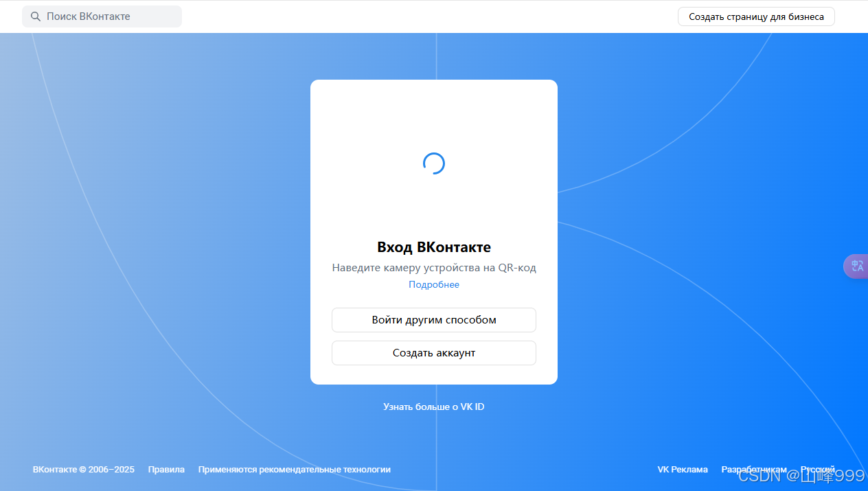Click text Наведите камеру устройства на QR-код
Viewport: 868px width, 491px height.
pos(434,268)
